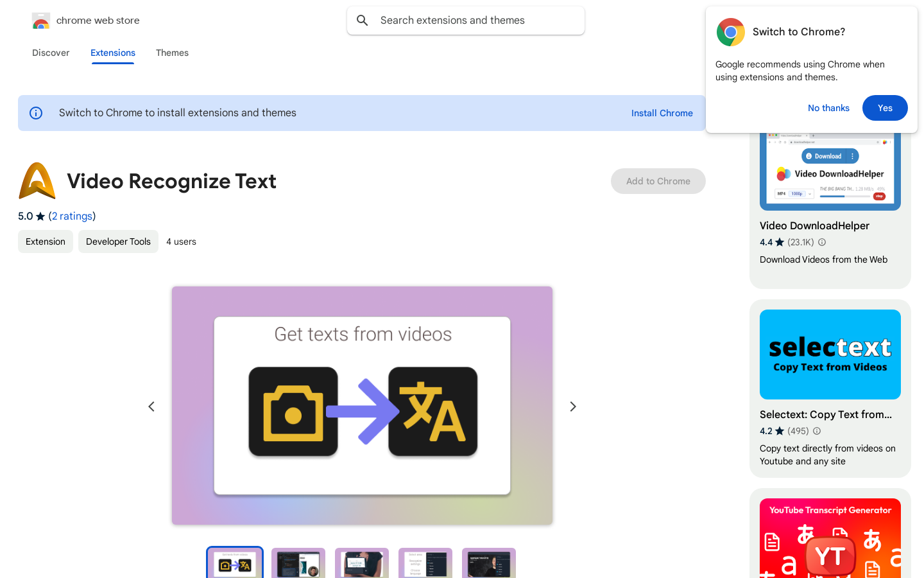Screen dimensions: 924x578
Task: Click the 4.2 star rating of Selectext
Action: [772, 431]
